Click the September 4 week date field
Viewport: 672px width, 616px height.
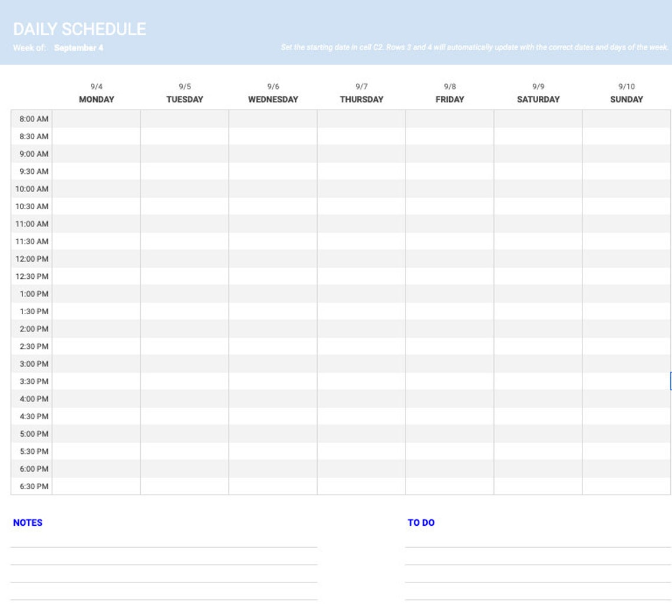pos(77,48)
